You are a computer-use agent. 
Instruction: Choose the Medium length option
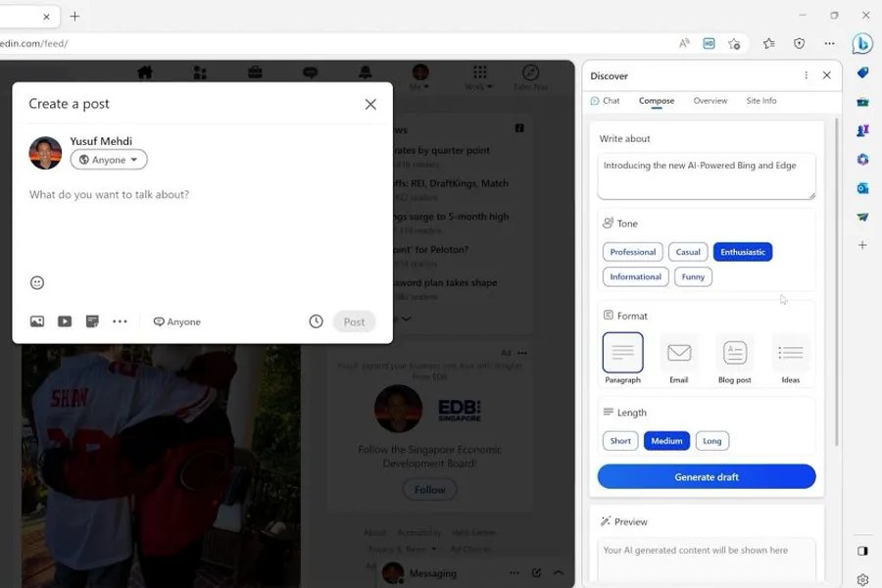pyautogui.click(x=666, y=441)
